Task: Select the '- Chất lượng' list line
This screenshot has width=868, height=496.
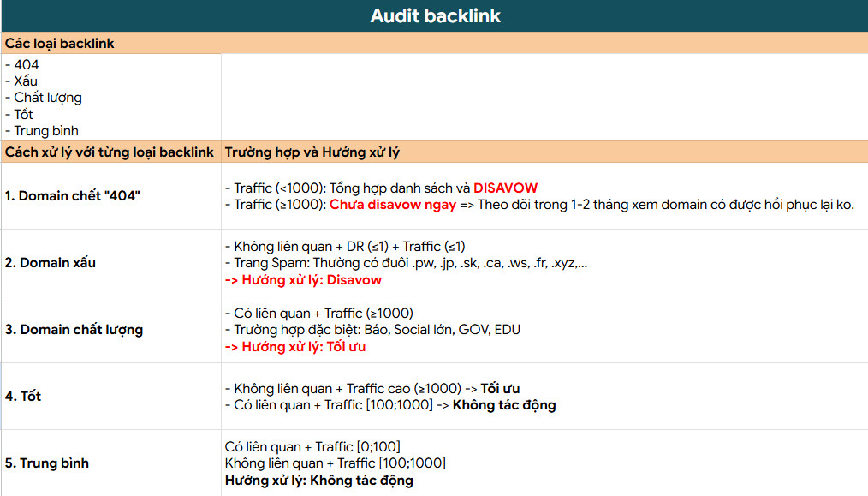Action: point(44,99)
